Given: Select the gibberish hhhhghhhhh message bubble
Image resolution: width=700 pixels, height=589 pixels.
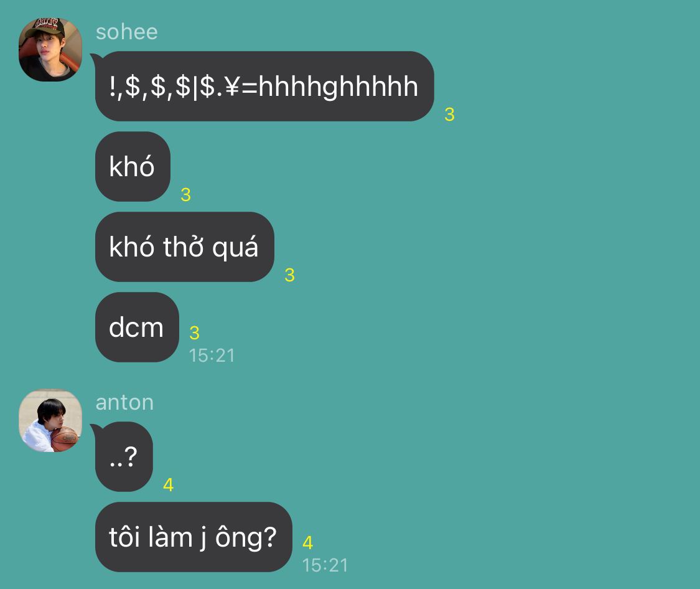Looking at the screenshot, I should point(264,86).
